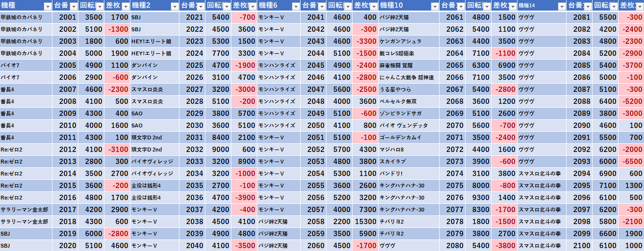This screenshot has height=251, width=644.
Task: Click the 8900 差枚 value
Action: 244,162
